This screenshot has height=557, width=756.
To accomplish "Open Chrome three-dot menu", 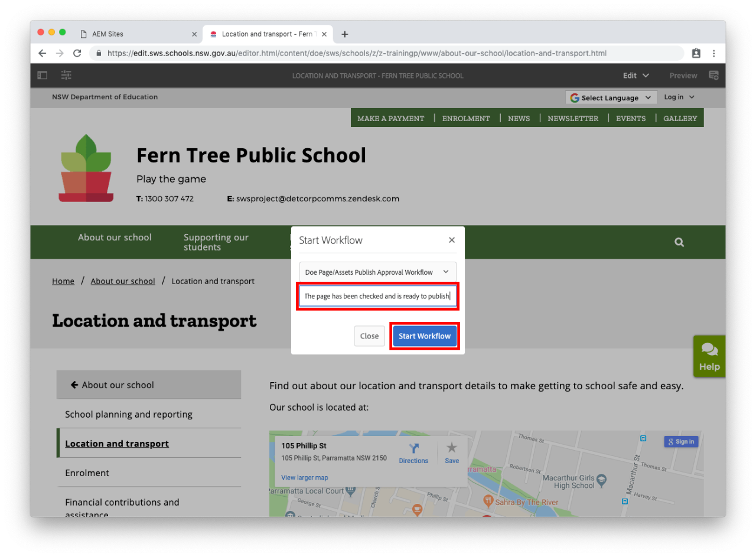I will pos(713,53).
